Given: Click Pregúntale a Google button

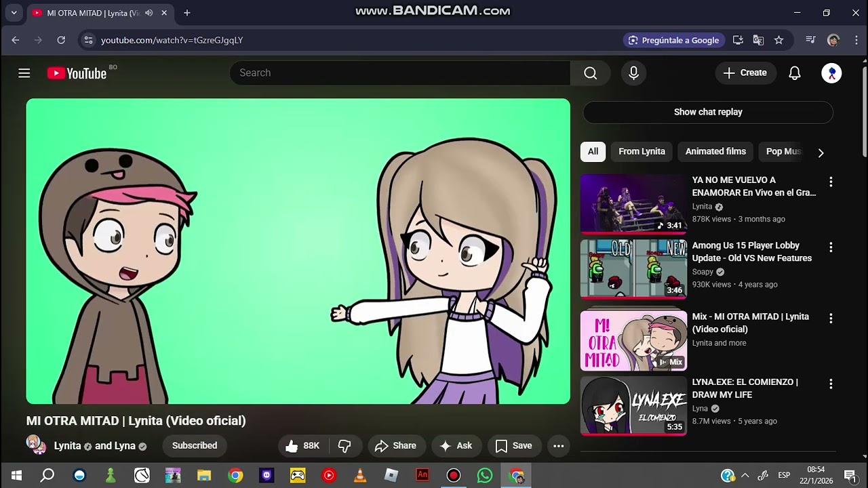Looking at the screenshot, I should [x=674, y=40].
